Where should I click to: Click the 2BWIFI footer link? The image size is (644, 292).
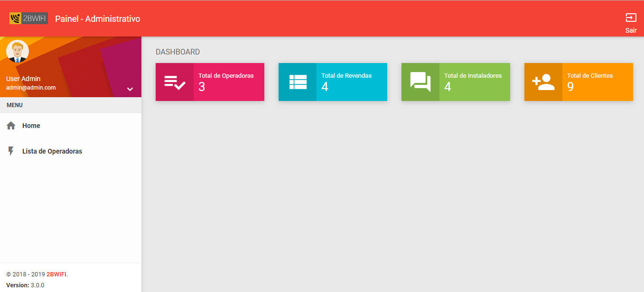tap(56, 274)
